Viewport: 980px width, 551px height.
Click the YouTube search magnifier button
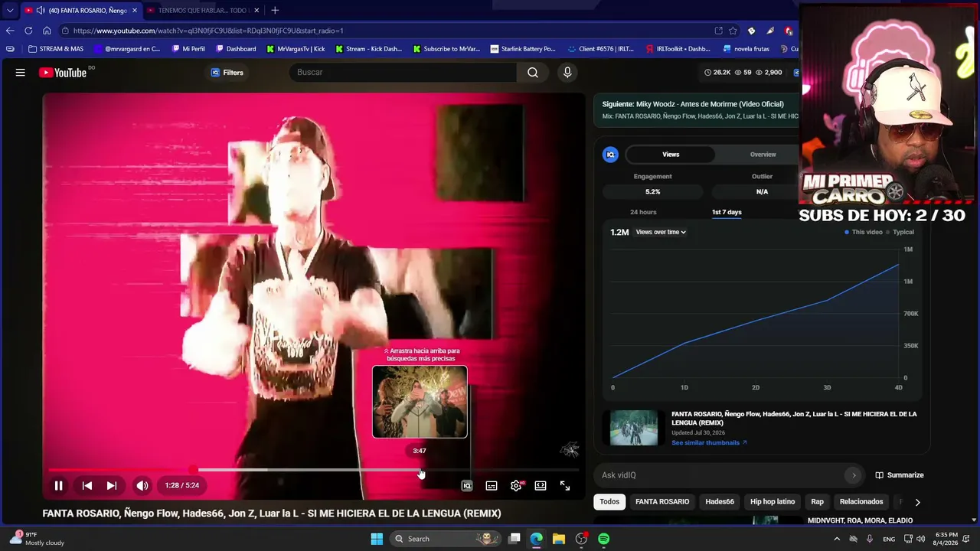pos(533,72)
